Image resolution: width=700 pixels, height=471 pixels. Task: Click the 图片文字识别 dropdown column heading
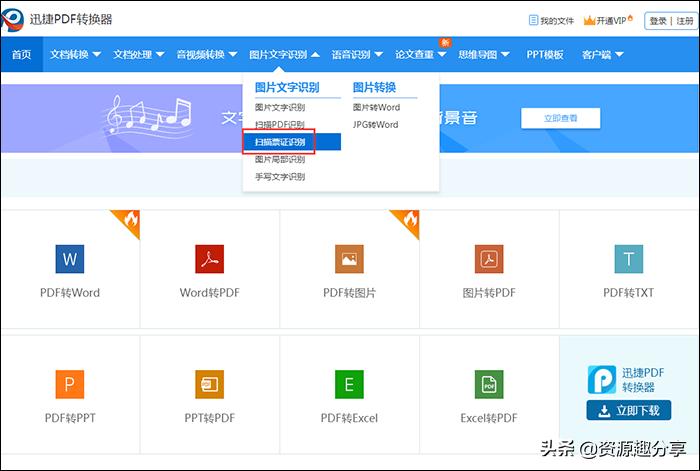(x=287, y=87)
